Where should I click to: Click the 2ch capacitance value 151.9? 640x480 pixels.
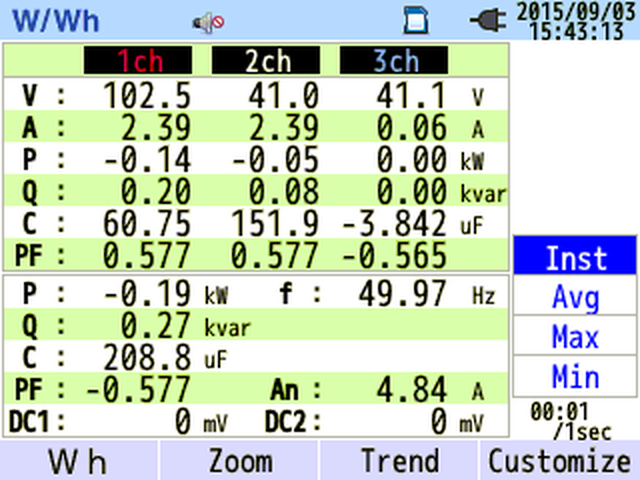[x=275, y=223]
